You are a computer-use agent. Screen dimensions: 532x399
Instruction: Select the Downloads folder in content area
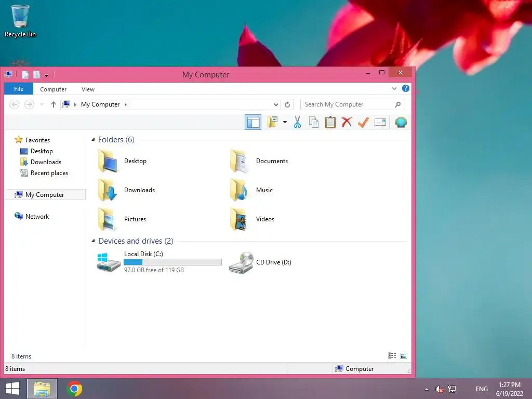[127, 190]
